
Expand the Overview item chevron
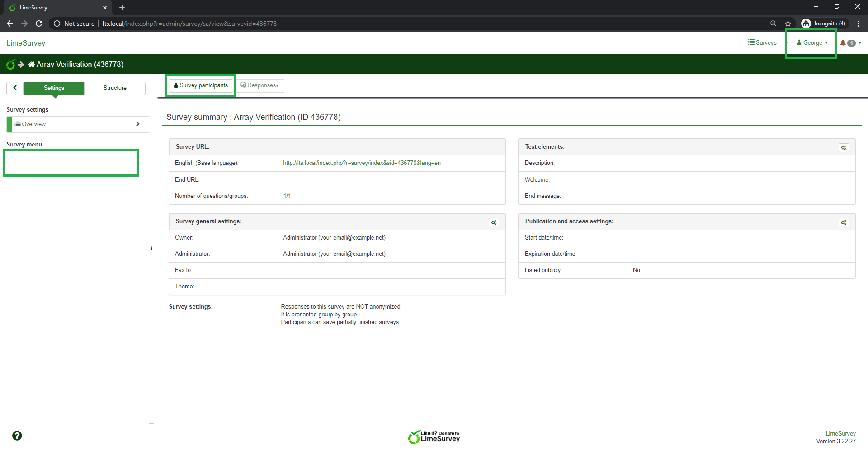[137, 124]
